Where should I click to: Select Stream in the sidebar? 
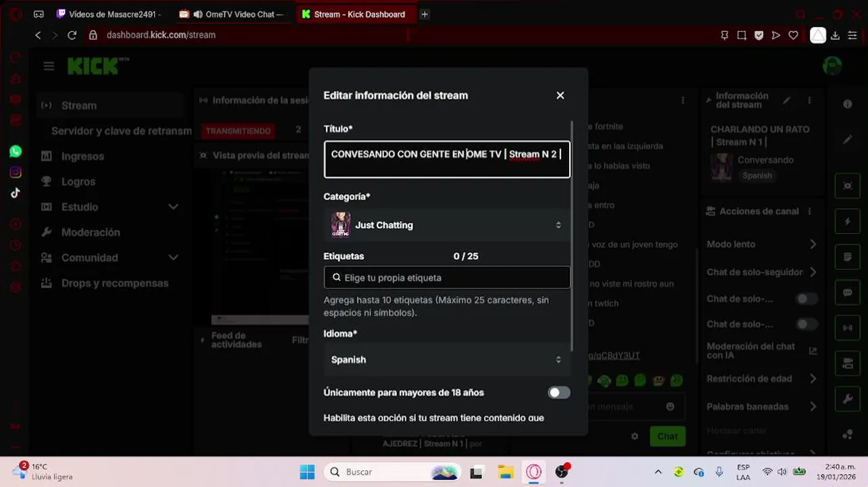tap(111, 106)
